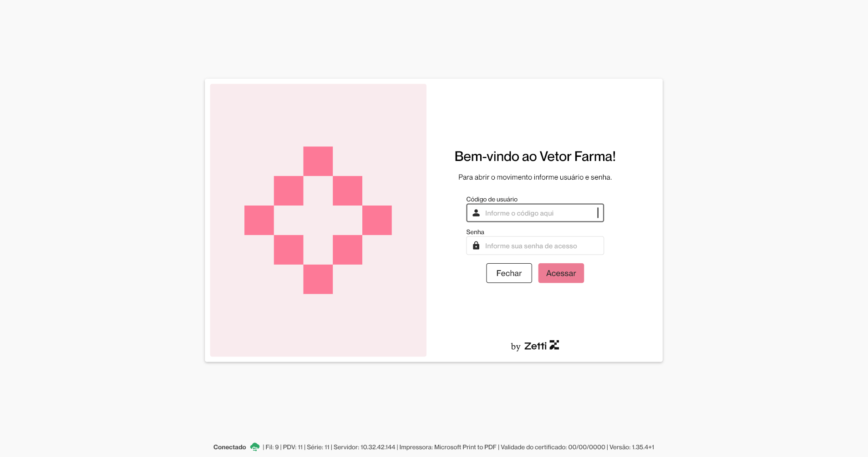Image resolution: width=868 pixels, height=457 pixels.
Task: Click the pink pixel cross logo
Action: 318,220
